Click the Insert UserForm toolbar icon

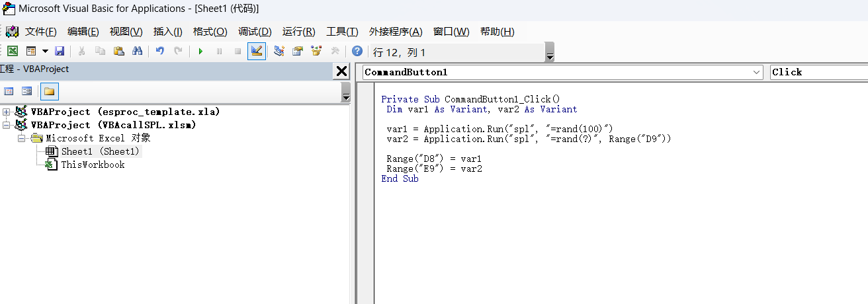pyautogui.click(x=30, y=51)
